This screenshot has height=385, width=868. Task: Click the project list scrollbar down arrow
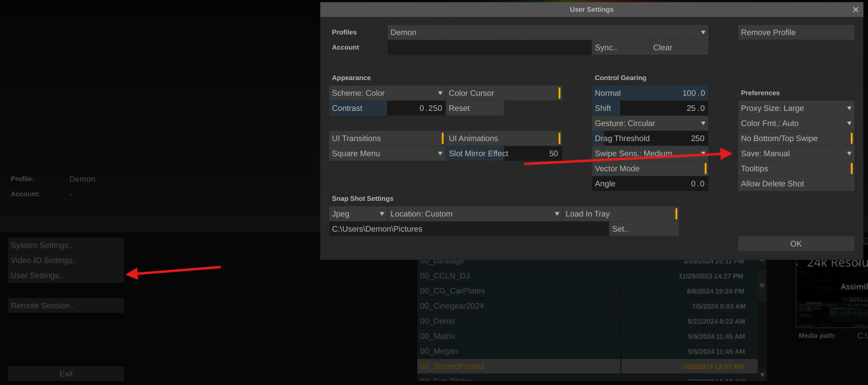click(x=763, y=375)
